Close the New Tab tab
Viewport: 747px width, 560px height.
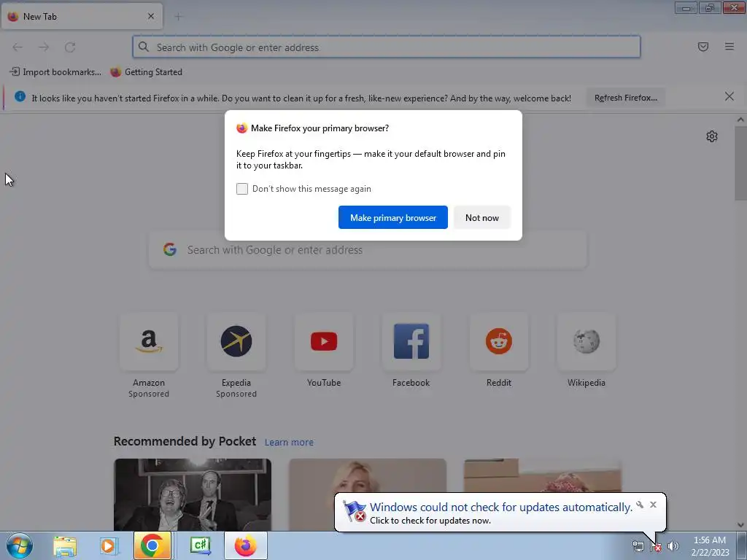[x=151, y=16]
